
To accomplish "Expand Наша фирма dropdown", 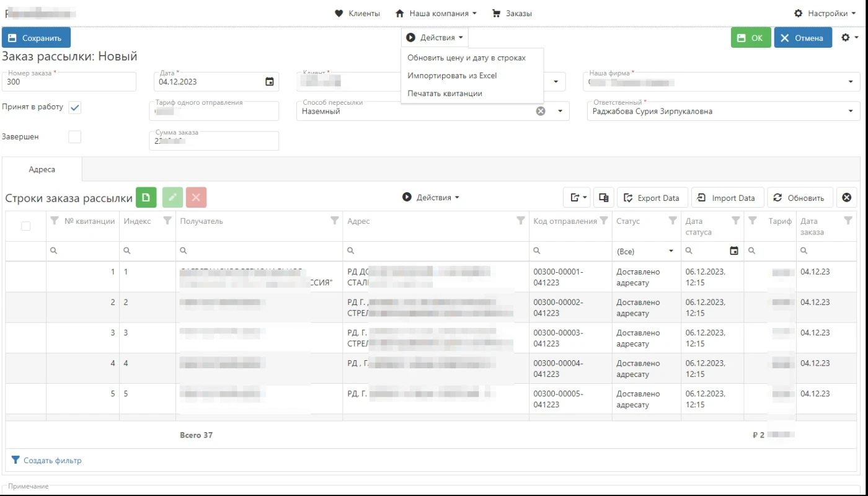I will (851, 81).
